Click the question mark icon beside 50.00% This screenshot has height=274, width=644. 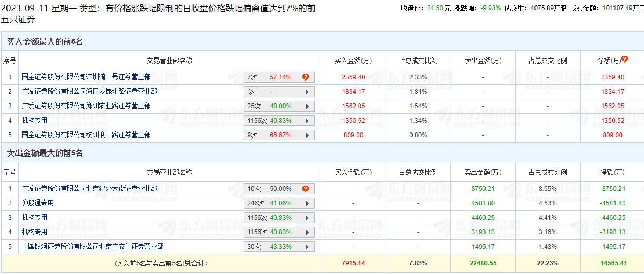[x=306, y=189]
